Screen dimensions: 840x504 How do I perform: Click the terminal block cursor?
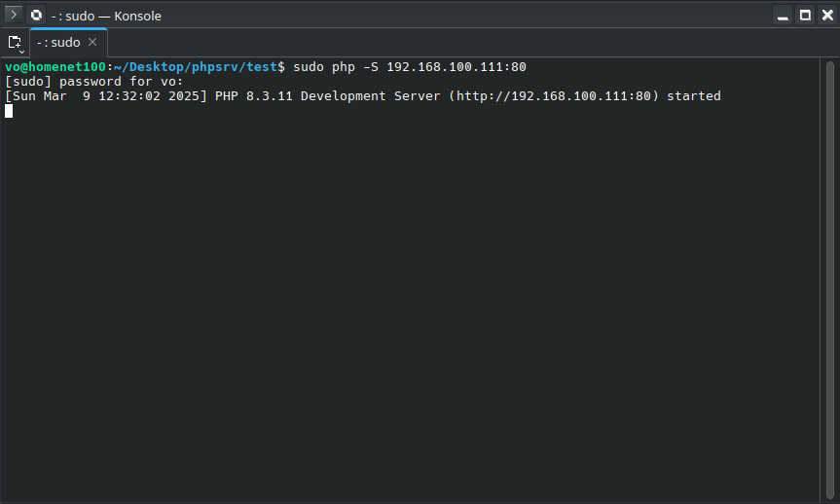click(x=9, y=111)
